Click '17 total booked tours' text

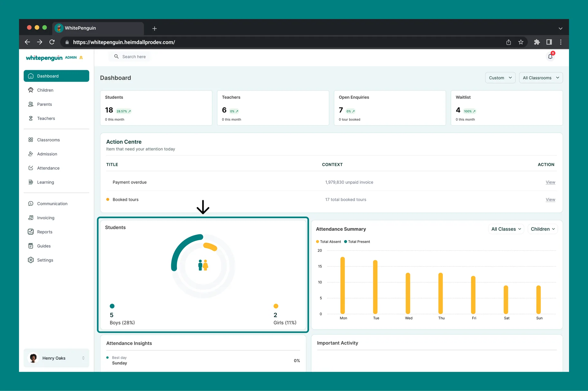coord(346,199)
